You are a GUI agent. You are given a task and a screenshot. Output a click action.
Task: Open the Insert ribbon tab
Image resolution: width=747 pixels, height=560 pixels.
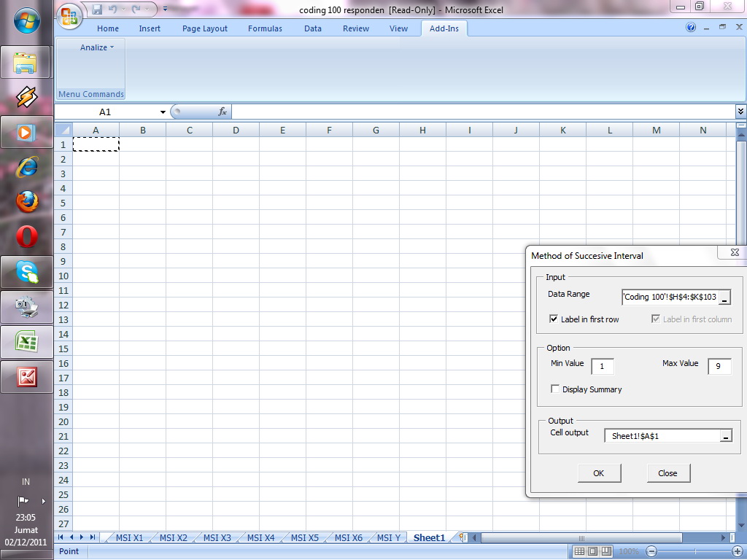click(x=150, y=28)
